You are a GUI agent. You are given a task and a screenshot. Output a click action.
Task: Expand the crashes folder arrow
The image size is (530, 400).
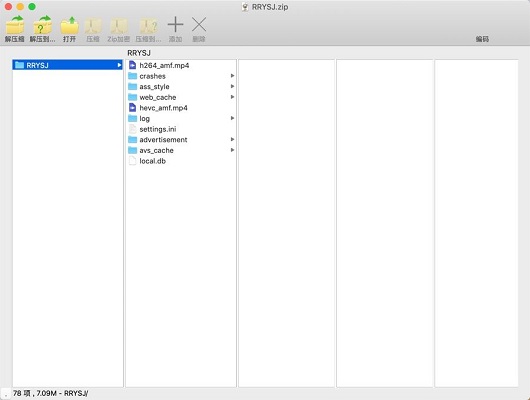point(232,76)
